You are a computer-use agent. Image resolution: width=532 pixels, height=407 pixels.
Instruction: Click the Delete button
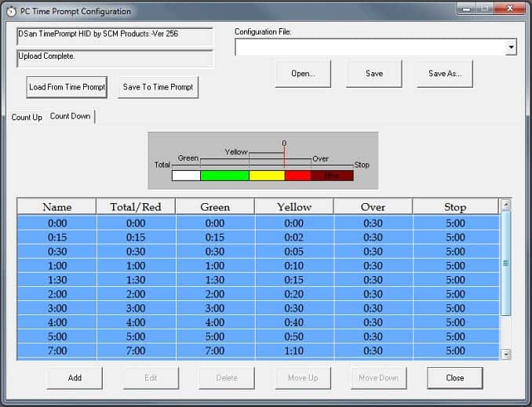point(227,378)
